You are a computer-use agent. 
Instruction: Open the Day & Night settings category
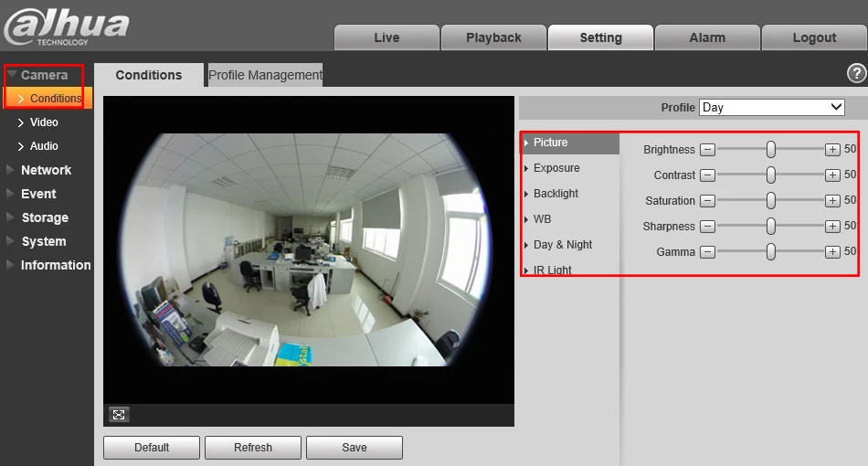pos(563,244)
